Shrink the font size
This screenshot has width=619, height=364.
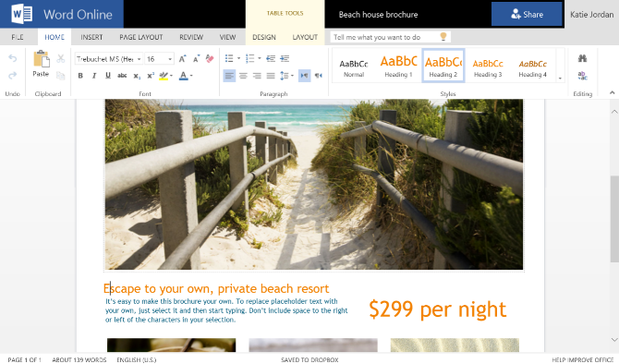[196, 59]
